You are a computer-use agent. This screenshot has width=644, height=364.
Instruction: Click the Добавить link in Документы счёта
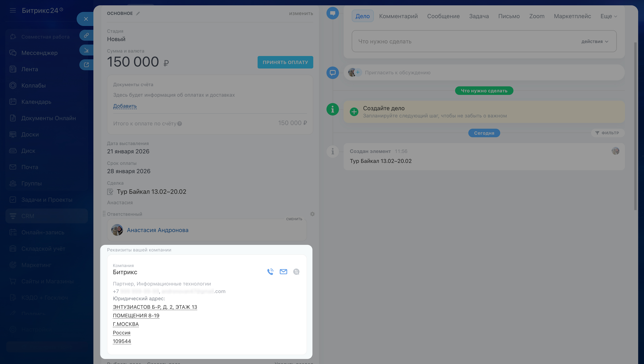point(125,106)
